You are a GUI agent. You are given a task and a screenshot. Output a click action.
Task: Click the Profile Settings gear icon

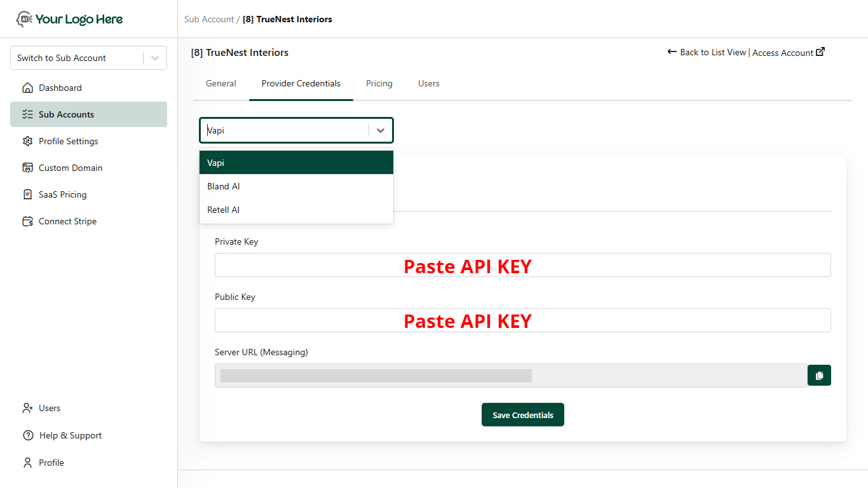pos(27,141)
